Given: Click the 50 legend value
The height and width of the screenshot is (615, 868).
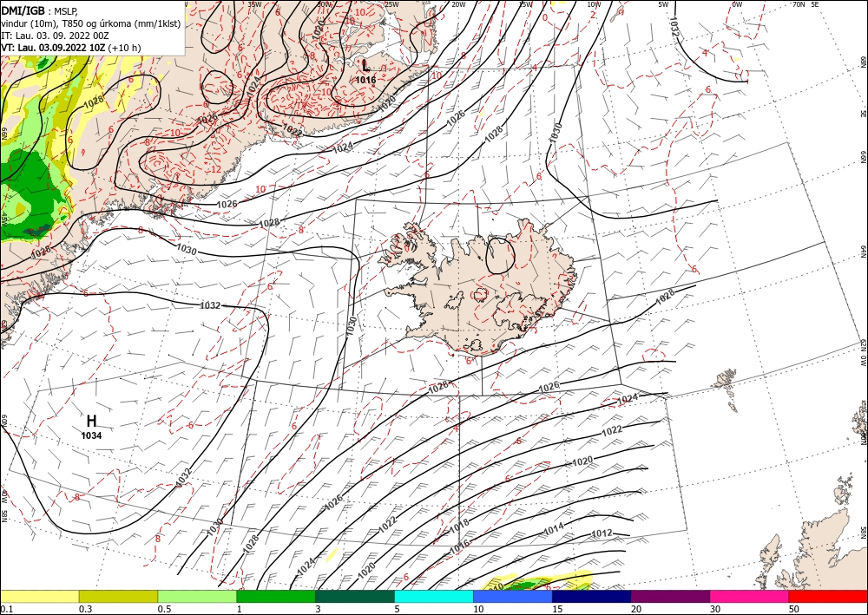Looking at the screenshot, I should [794, 609].
